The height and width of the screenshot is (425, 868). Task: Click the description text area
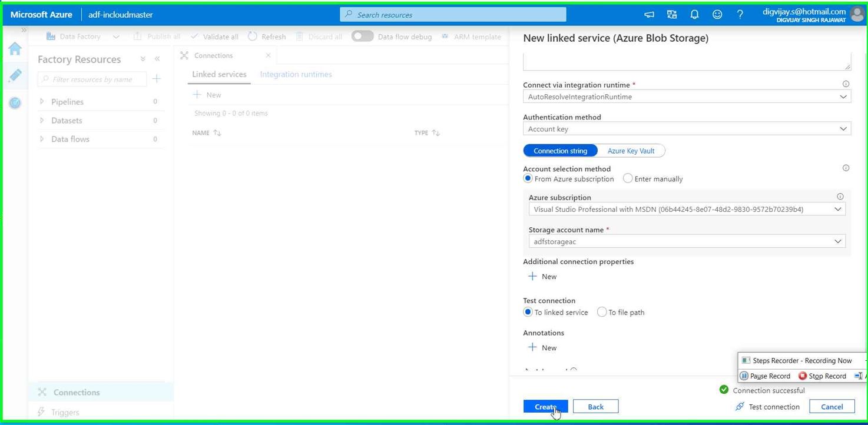coord(687,61)
